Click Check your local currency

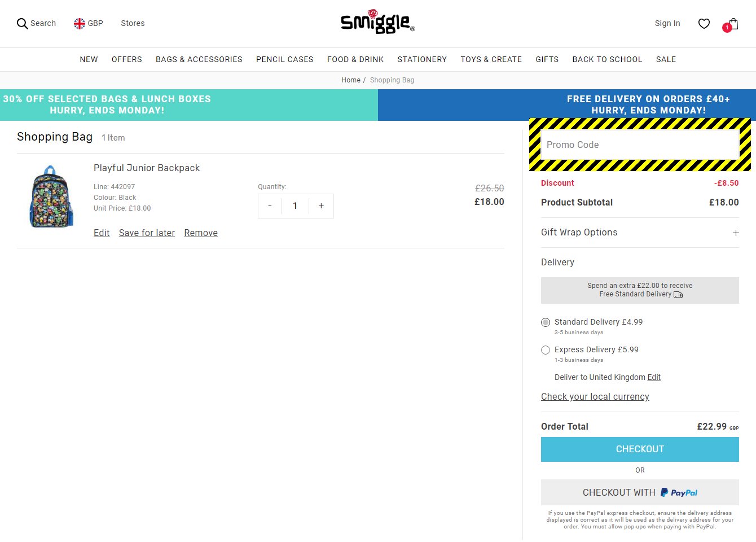[595, 396]
